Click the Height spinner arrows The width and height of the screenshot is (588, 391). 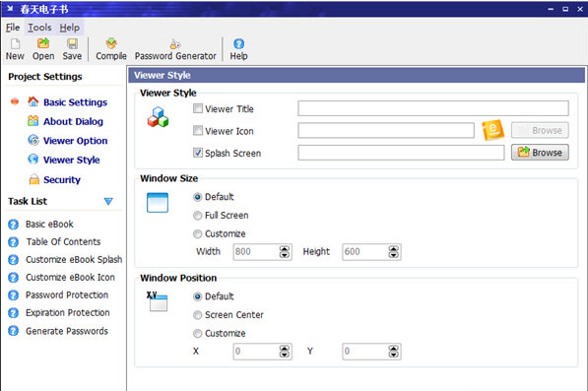coord(393,252)
